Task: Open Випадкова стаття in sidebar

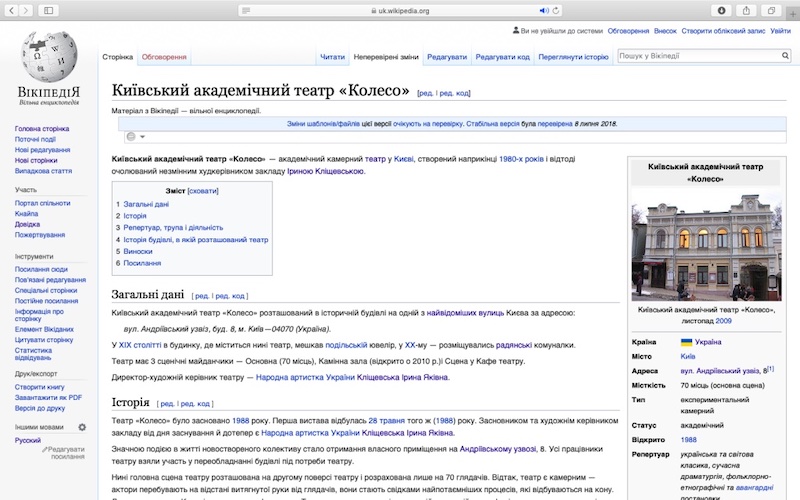Action: point(43,171)
